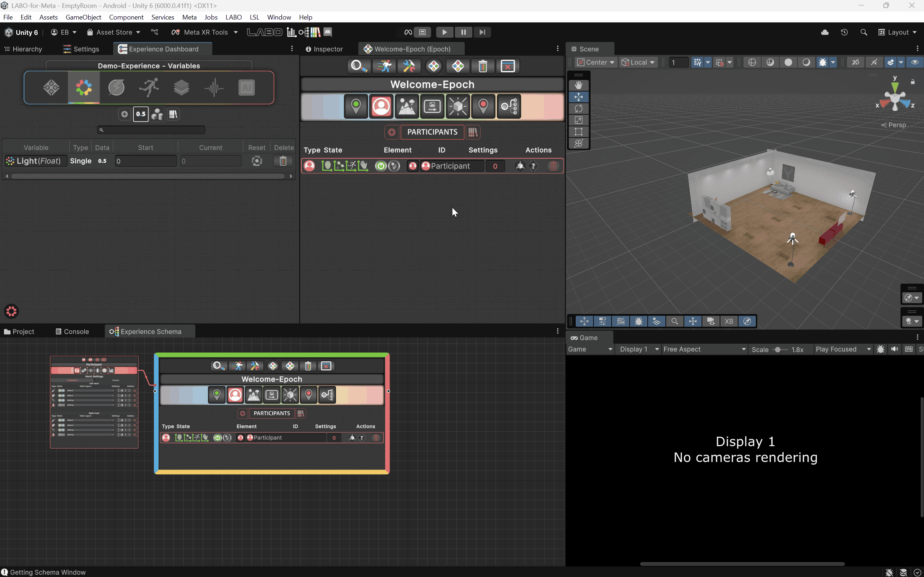The height and width of the screenshot is (577, 924).
Task: Open the green location pin tab in Epoch inspector
Action: pos(355,106)
